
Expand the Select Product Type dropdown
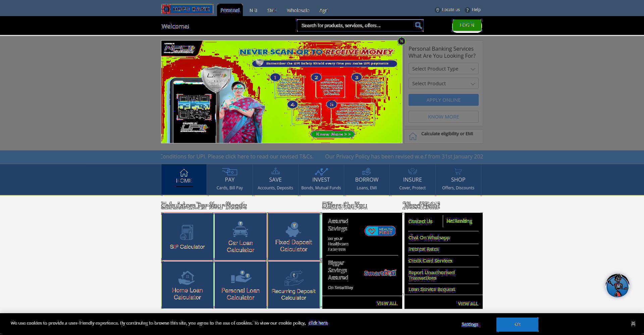tap(443, 69)
